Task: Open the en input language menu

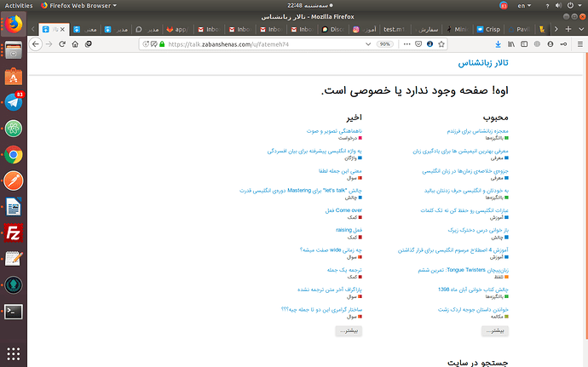Action: coord(524,6)
